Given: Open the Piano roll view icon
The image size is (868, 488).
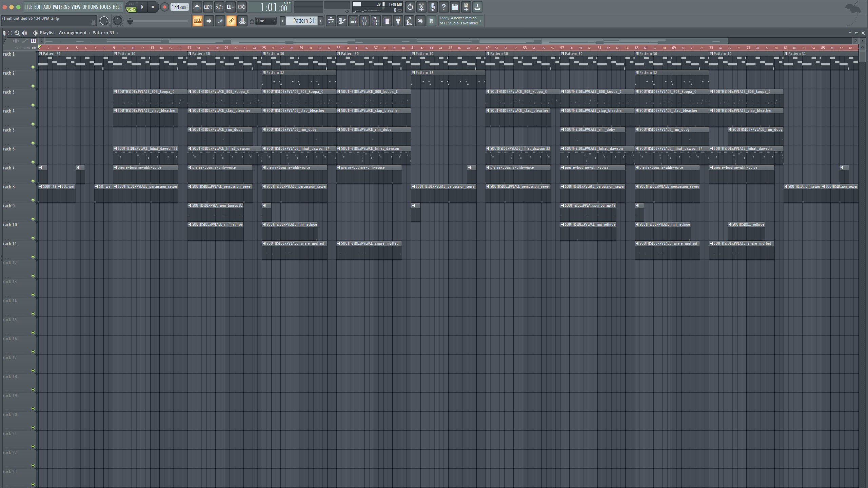Looking at the screenshot, I should (342, 21).
